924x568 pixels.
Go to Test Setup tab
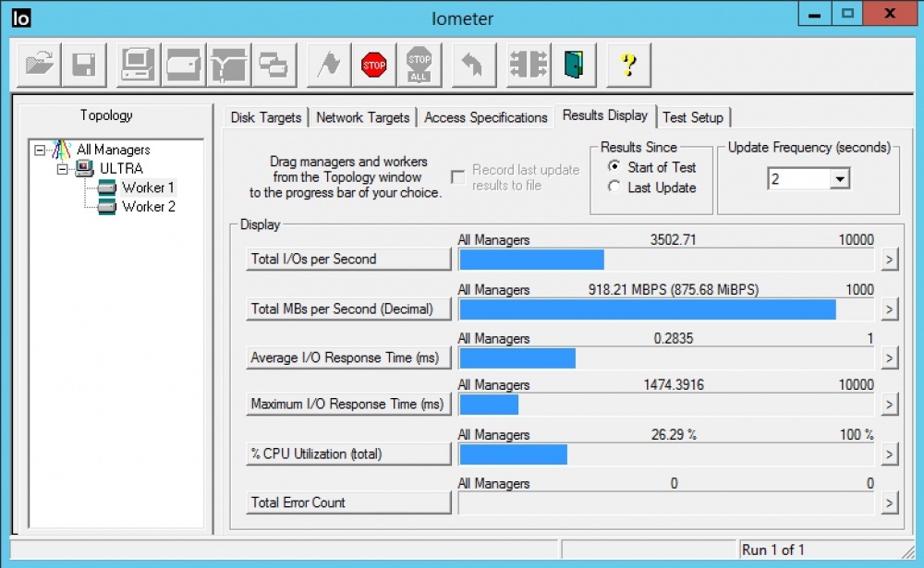click(693, 117)
